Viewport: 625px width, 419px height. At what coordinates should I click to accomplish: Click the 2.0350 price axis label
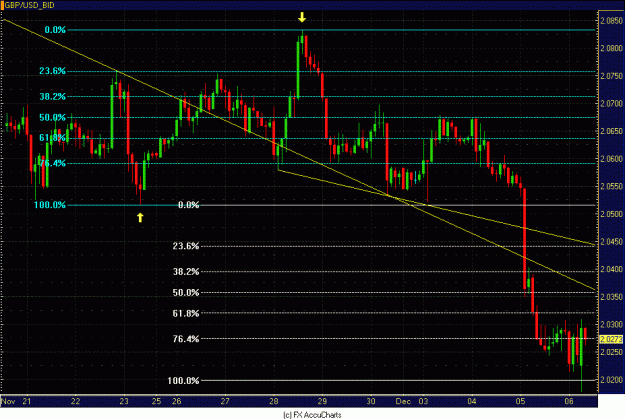(x=611, y=297)
